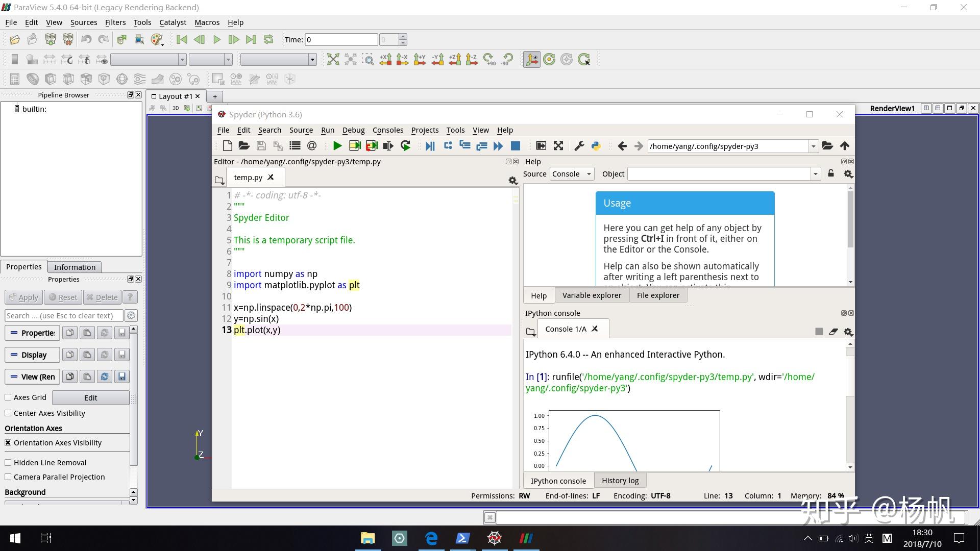The image size is (980, 551).
Task: Open the Spyder Run menu
Action: (x=328, y=130)
